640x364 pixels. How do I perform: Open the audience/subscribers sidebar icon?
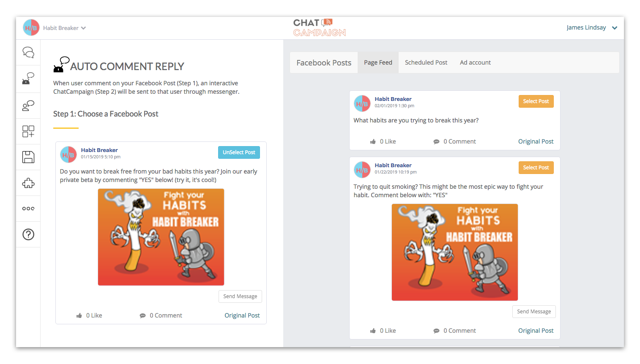pos(28,106)
